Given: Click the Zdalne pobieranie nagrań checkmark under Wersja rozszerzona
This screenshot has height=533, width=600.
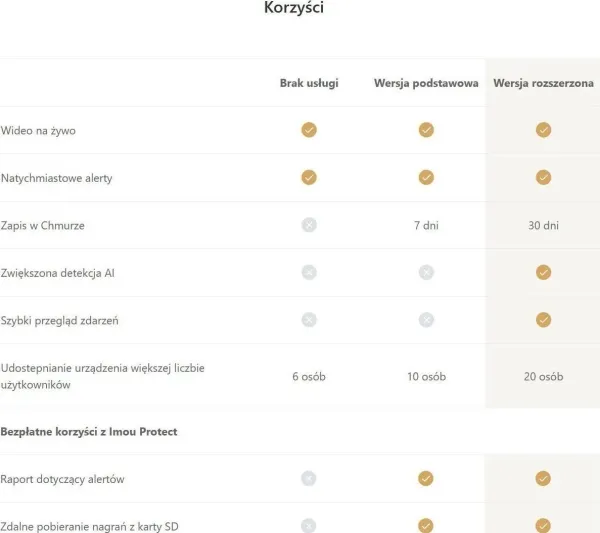Looking at the screenshot, I should pyautogui.click(x=543, y=525).
